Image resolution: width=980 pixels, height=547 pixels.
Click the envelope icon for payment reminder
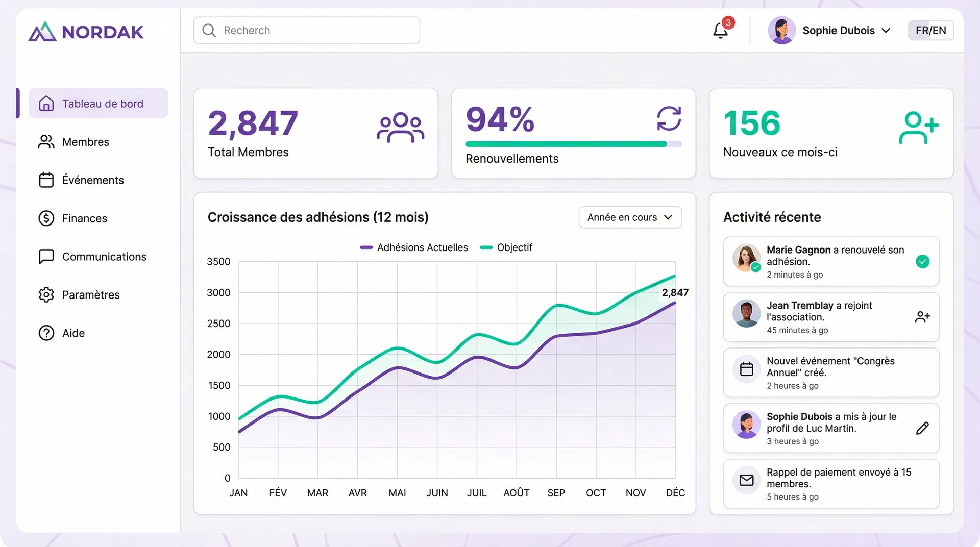click(x=746, y=480)
